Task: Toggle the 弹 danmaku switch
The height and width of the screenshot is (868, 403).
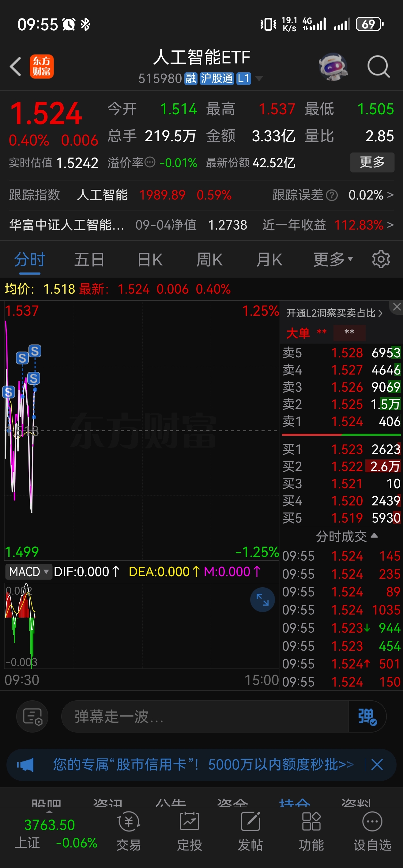Action: tap(367, 716)
